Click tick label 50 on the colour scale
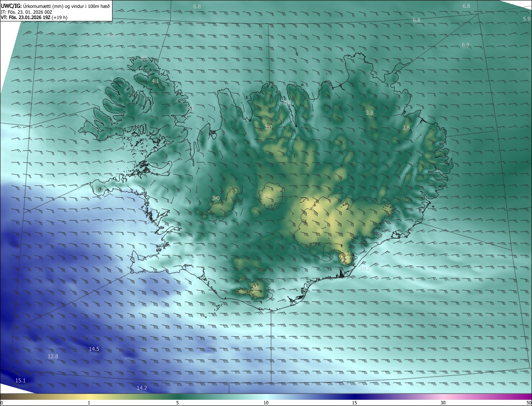Screen dimensions: 532x406 [529, 403]
